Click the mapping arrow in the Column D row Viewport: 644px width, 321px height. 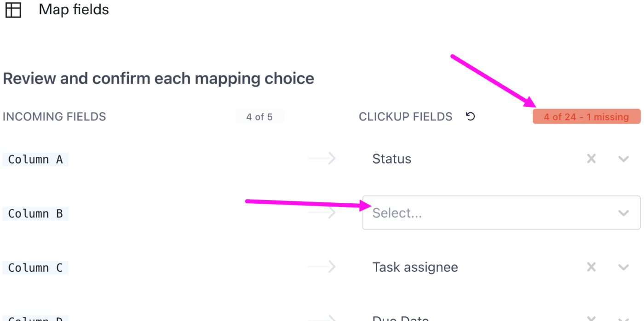coord(322,317)
